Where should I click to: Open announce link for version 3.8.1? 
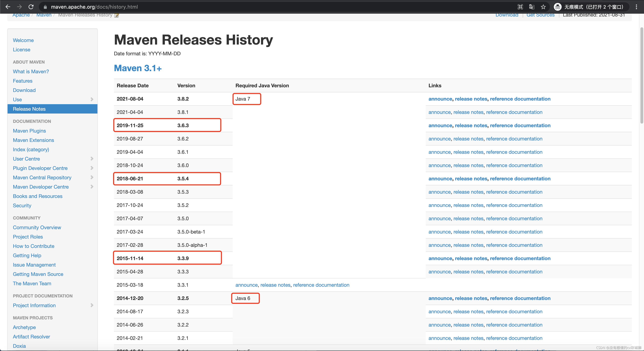[x=440, y=112]
